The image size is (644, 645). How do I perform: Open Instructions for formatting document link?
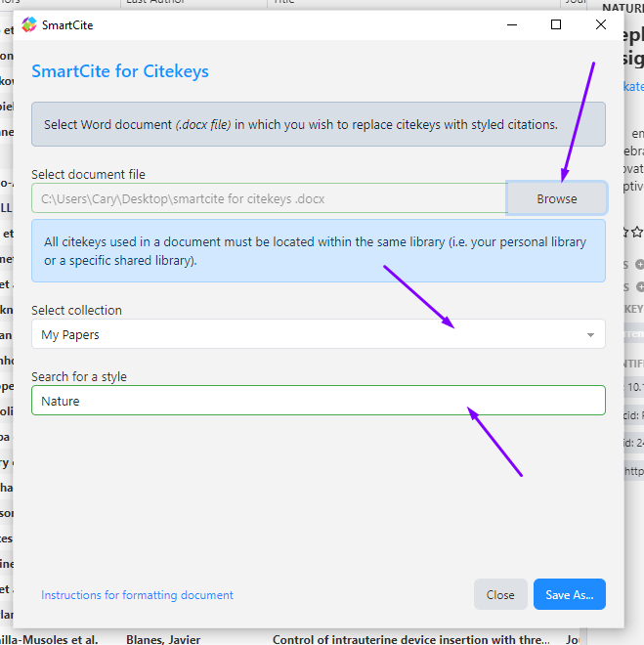[137, 595]
